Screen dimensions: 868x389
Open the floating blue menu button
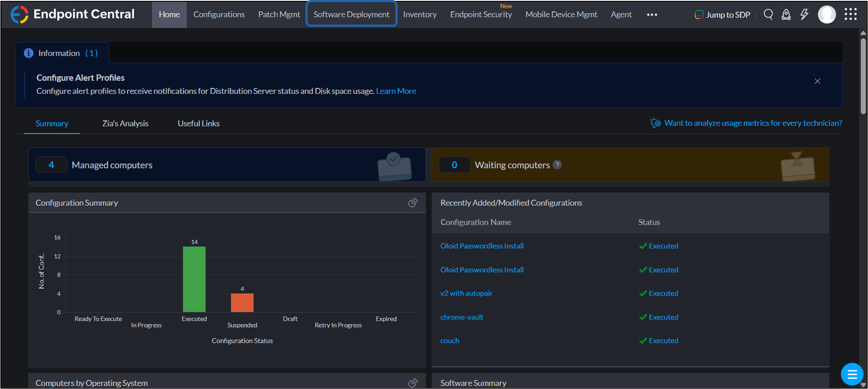coord(852,374)
